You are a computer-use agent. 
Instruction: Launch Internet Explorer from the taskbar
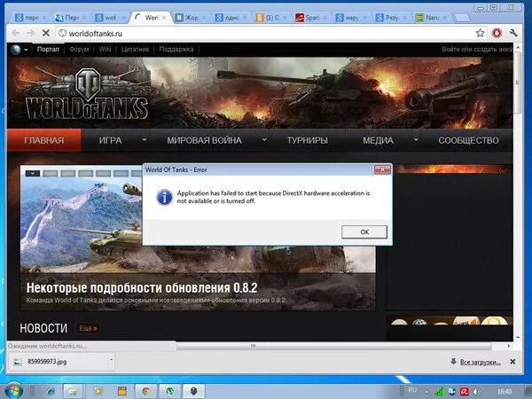[51, 391]
